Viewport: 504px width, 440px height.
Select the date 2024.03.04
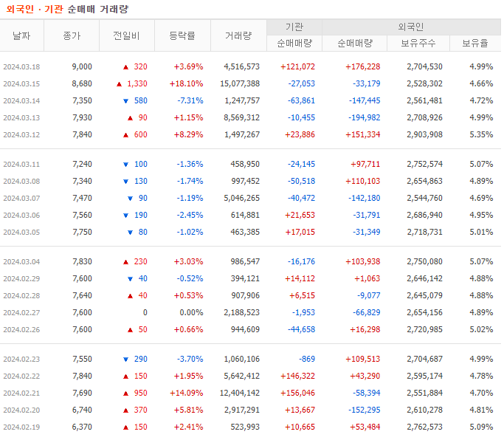click(x=21, y=262)
